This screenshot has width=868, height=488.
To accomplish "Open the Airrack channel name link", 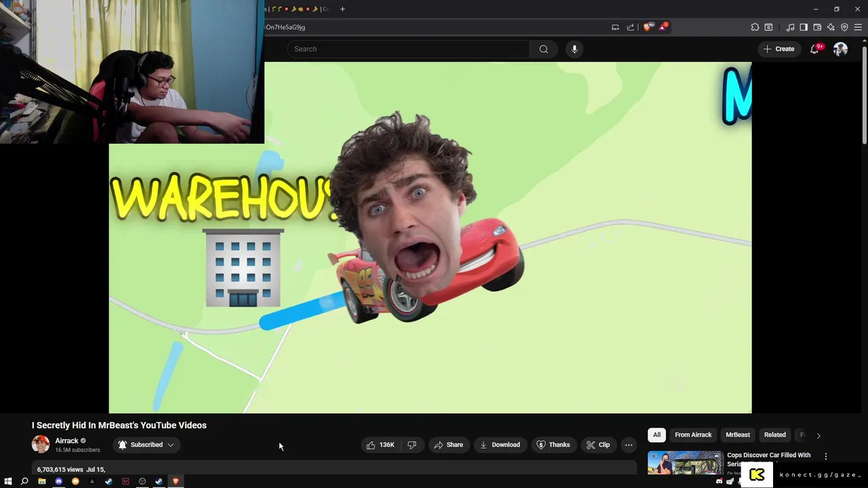I will coord(66,441).
